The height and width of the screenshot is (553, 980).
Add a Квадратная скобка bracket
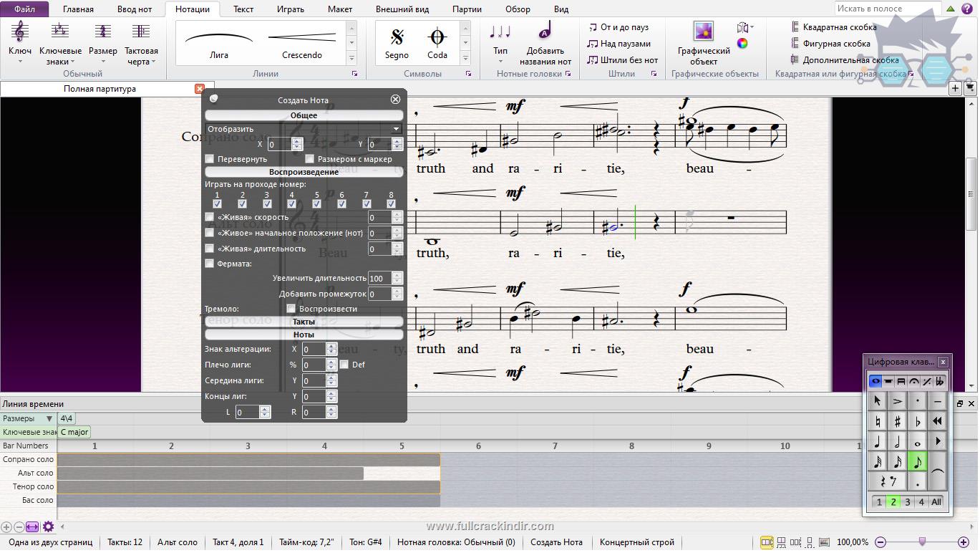pyautogui.click(x=833, y=27)
